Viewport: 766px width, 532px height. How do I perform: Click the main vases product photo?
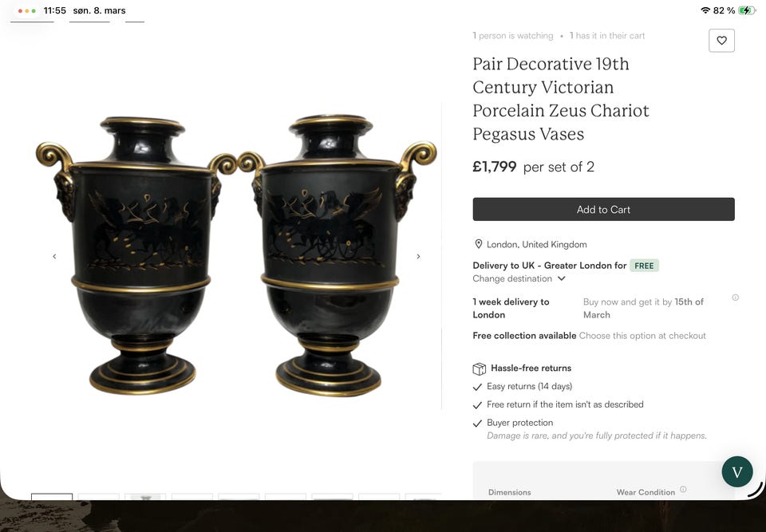236,255
